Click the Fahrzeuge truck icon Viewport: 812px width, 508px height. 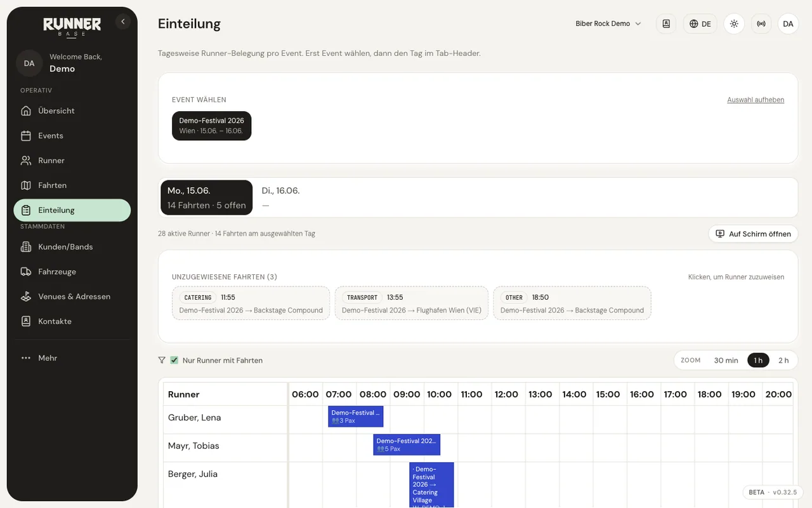point(26,272)
